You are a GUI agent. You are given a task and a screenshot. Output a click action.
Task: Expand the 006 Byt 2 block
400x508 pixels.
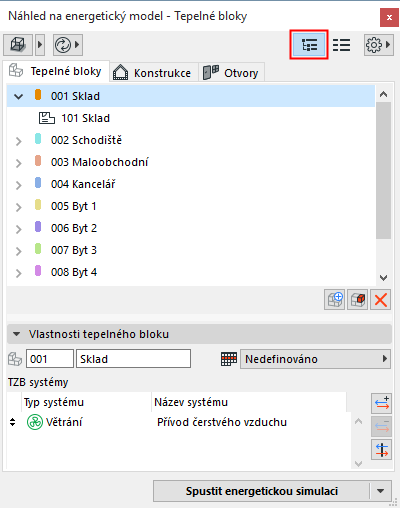pyautogui.click(x=19, y=229)
